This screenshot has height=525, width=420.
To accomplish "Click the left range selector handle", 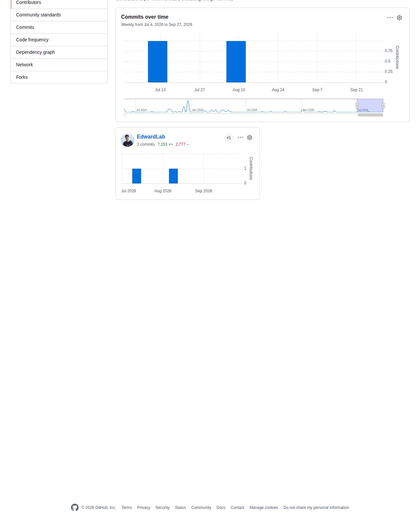I will tap(357, 106).
